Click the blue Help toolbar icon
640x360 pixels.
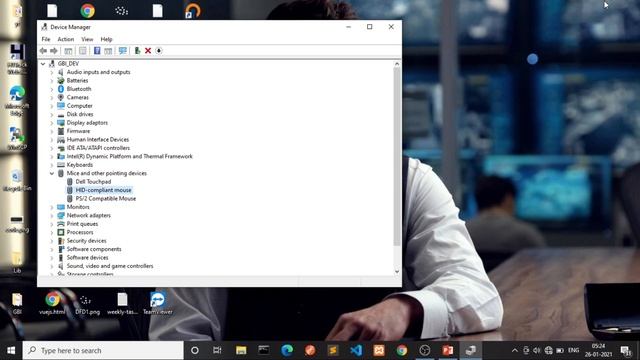(97, 51)
